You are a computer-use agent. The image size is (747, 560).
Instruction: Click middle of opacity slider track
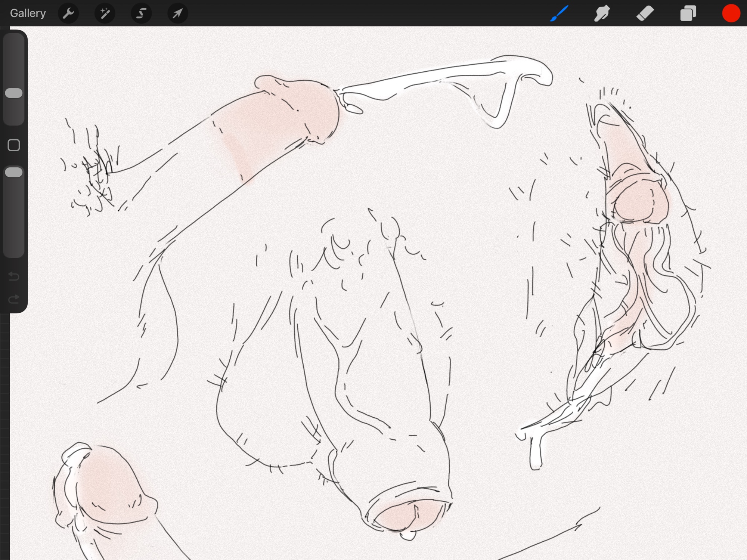(x=14, y=211)
